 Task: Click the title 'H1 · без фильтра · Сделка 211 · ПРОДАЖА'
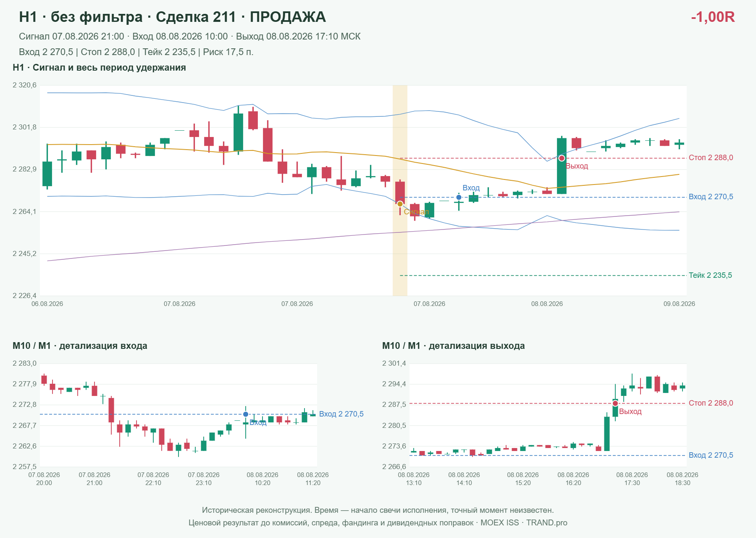[172, 17]
